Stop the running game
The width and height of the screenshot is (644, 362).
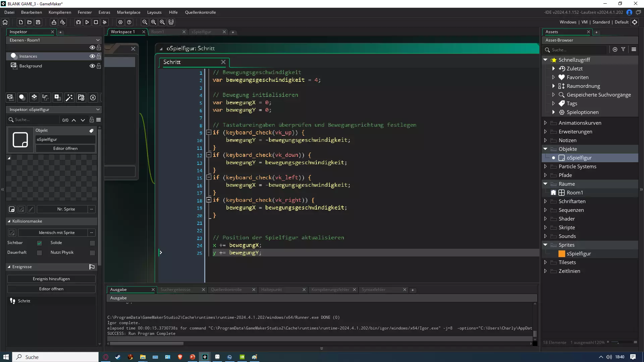click(96, 22)
